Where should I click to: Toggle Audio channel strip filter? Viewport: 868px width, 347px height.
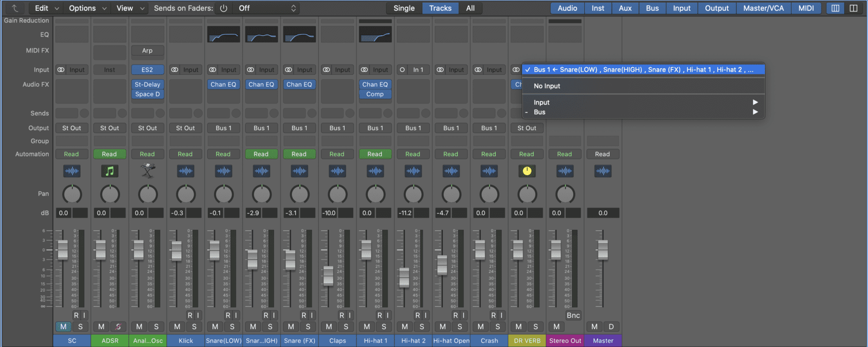(567, 8)
